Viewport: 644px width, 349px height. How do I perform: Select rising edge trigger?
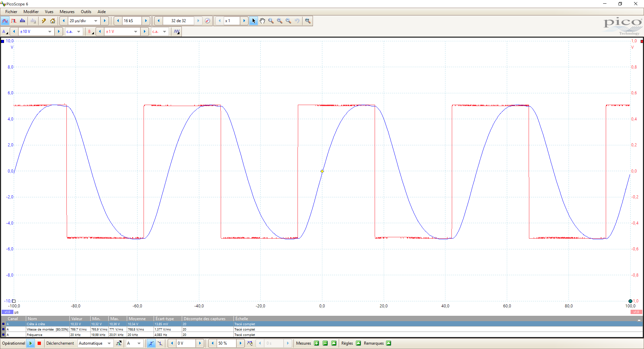(x=151, y=343)
